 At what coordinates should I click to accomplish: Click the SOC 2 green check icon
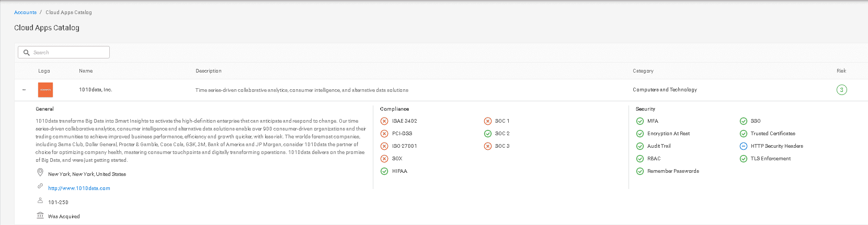coord(488,134)
